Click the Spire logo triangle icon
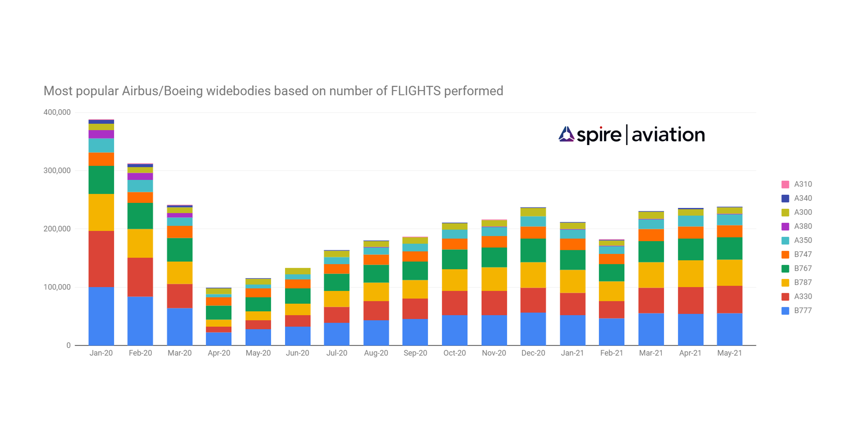This screenshot has height=434, width=868. click(x=566, y=134)
